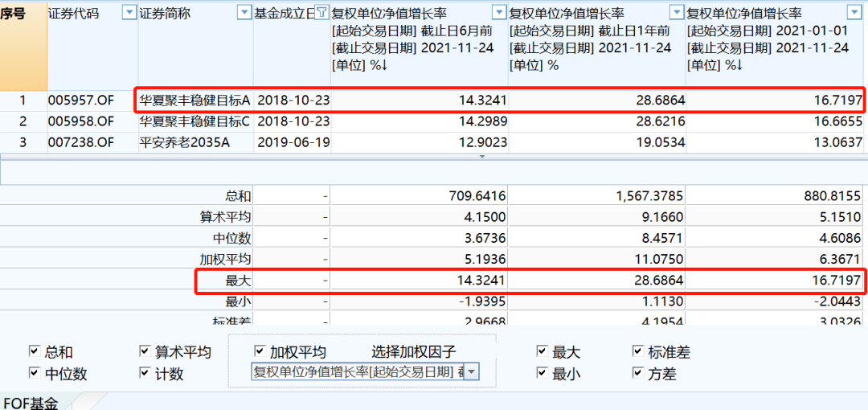The width and height of the screenshot is (868, 410).
Task: Click code 005957.OF
Action: 81,100
